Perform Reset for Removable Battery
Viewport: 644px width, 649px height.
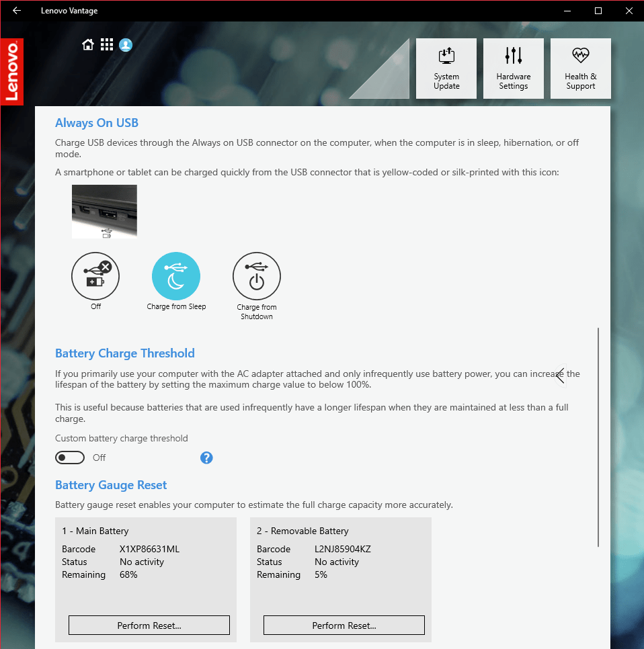344,625
